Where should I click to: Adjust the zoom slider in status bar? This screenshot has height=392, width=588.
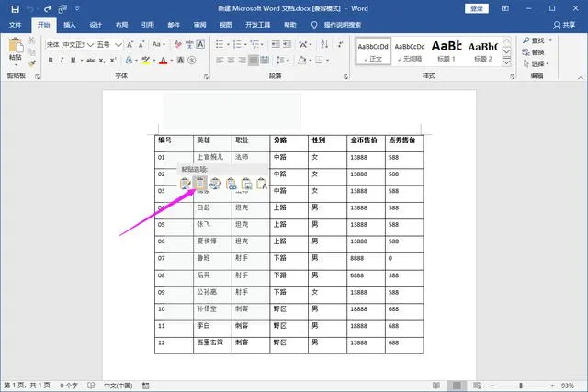[x=521, y=385]
